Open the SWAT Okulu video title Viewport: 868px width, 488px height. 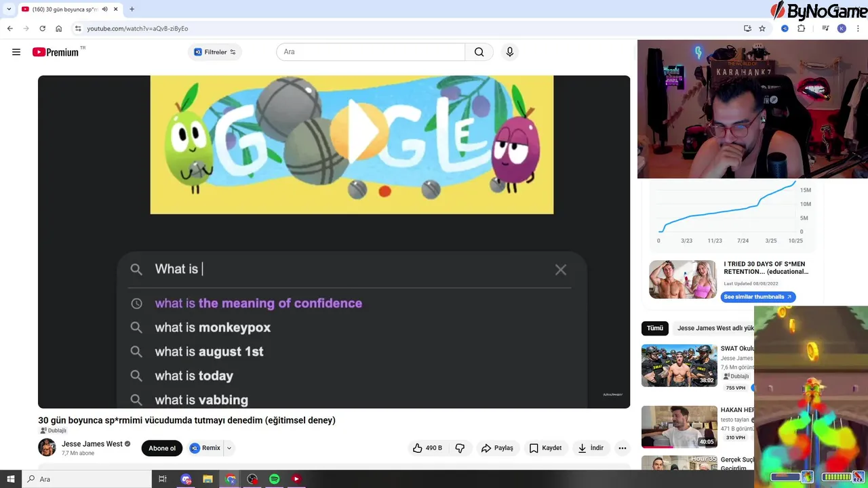(737, 348)
